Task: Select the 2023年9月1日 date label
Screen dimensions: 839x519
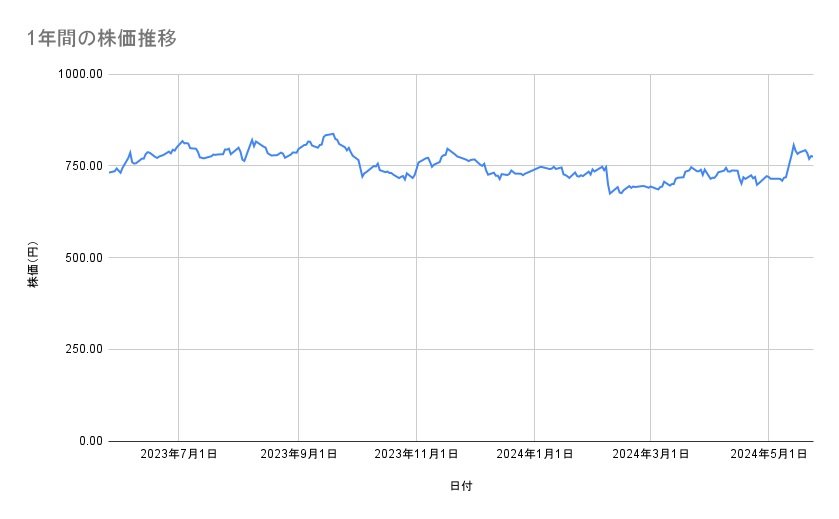Action: pyautogui.click(x=298, y=455)
